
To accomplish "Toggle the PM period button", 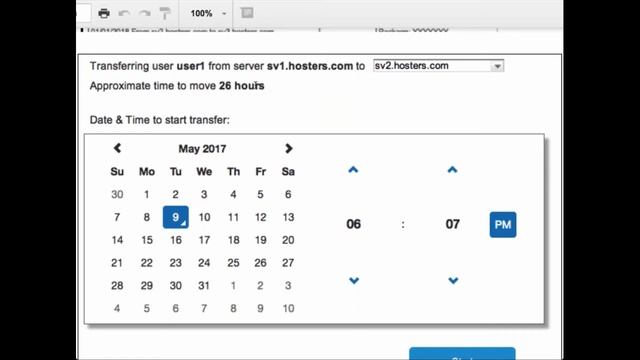I will (503, 224).
